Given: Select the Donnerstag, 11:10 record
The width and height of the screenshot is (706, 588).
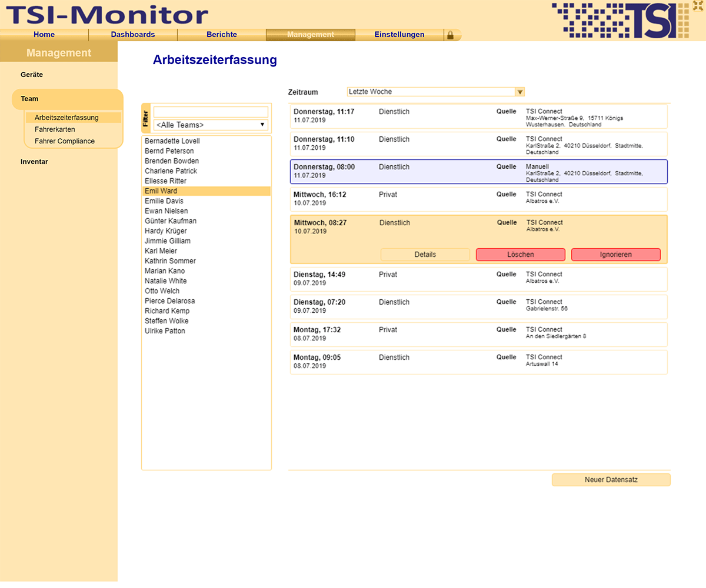Looking at the screenshot, I should (479, 144).
